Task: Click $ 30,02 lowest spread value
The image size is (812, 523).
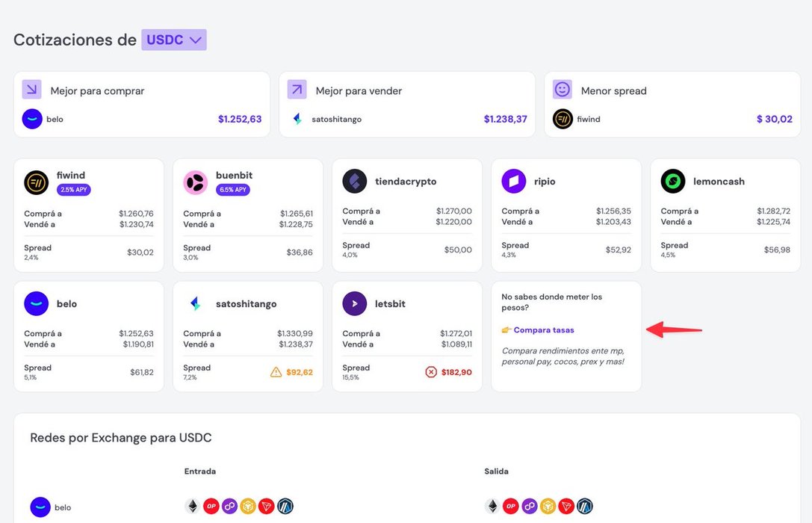Action: pyautogui.click(x=775, y=119)
